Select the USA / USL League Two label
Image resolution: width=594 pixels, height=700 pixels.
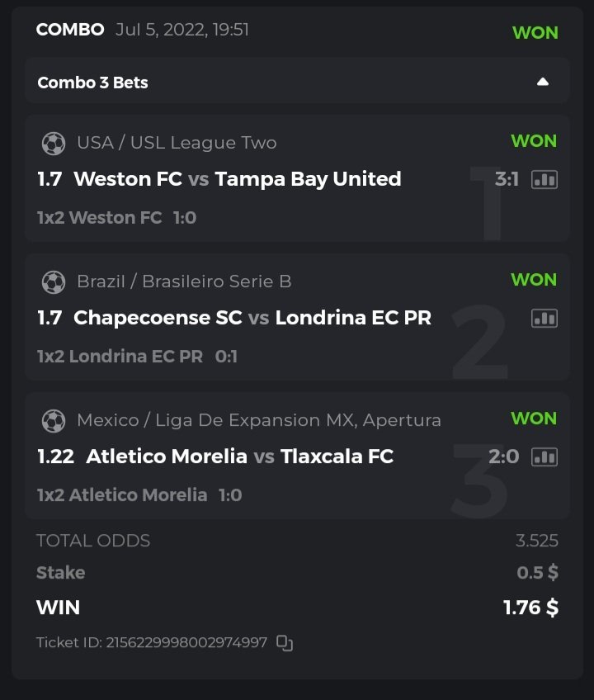point(177,143)
